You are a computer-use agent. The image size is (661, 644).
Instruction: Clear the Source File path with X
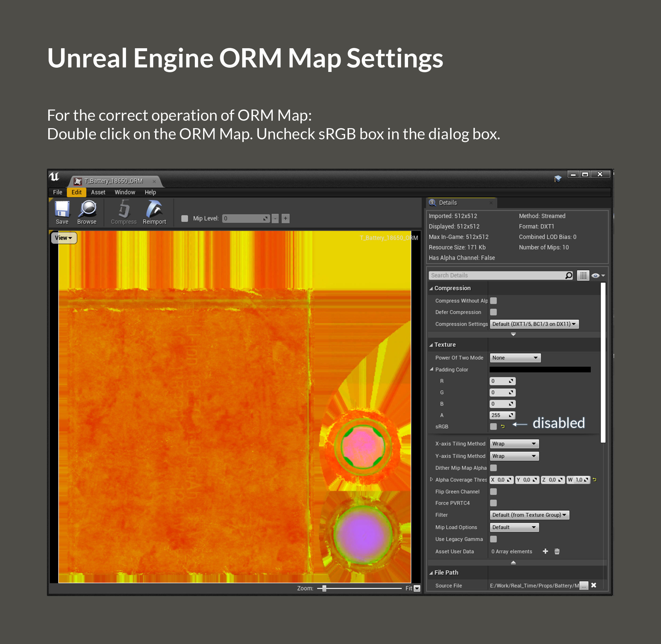point(594,585)
